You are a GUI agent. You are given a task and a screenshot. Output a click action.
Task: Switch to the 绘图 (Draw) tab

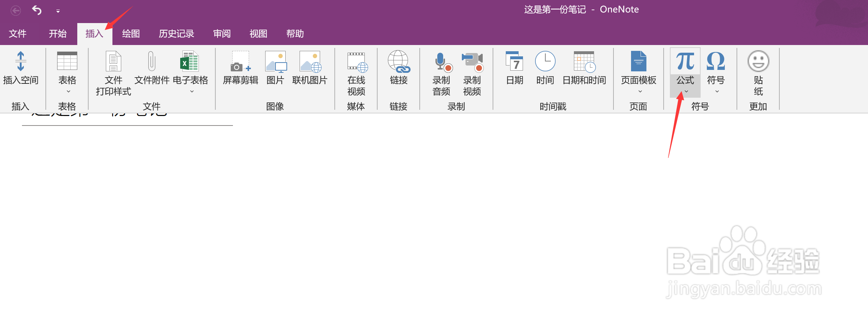[131, 34]
